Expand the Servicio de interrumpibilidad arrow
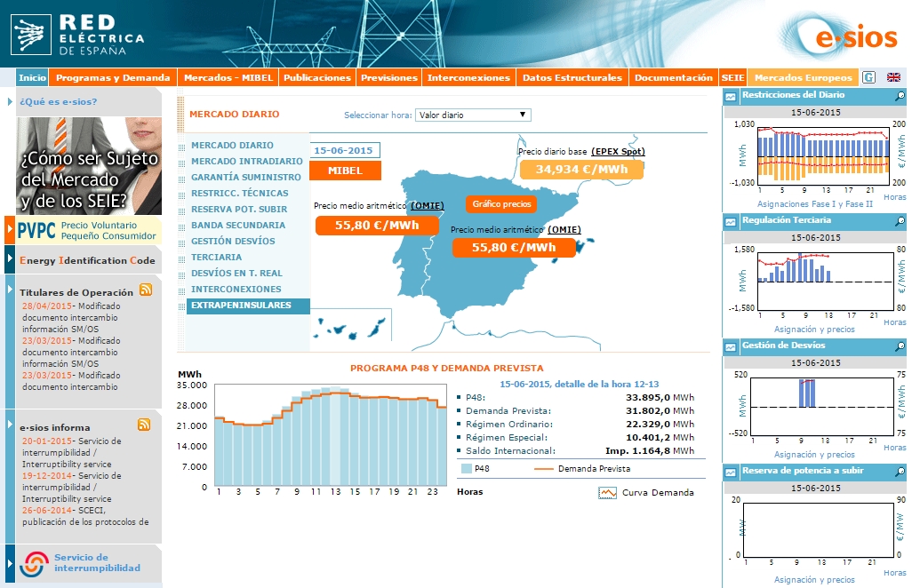The image size is (912, 588). point(10,564)
